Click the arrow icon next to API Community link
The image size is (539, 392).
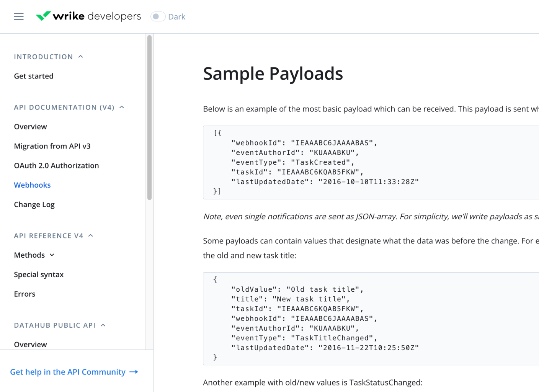coord(133,372)
